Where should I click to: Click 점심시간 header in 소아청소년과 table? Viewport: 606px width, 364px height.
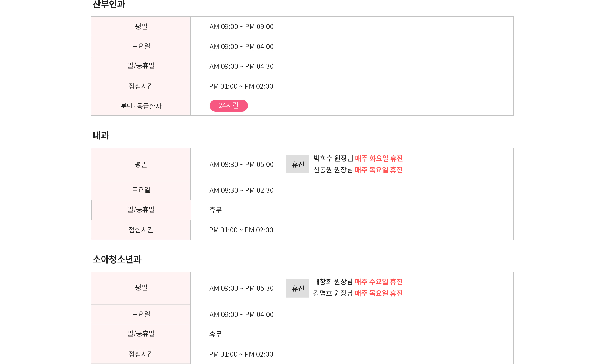(x=141, y=354)
